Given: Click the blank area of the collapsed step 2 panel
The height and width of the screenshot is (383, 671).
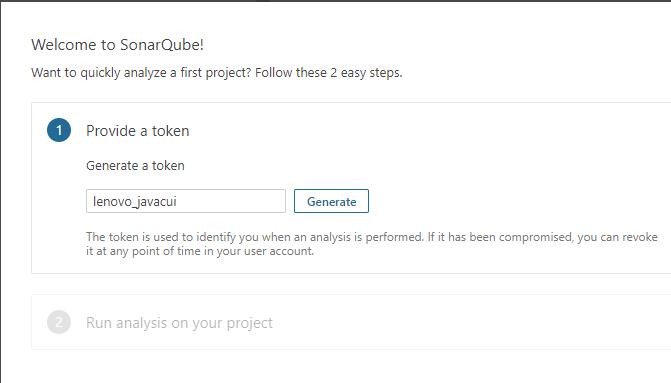Looking at the screenshot, I should [471, 322].
